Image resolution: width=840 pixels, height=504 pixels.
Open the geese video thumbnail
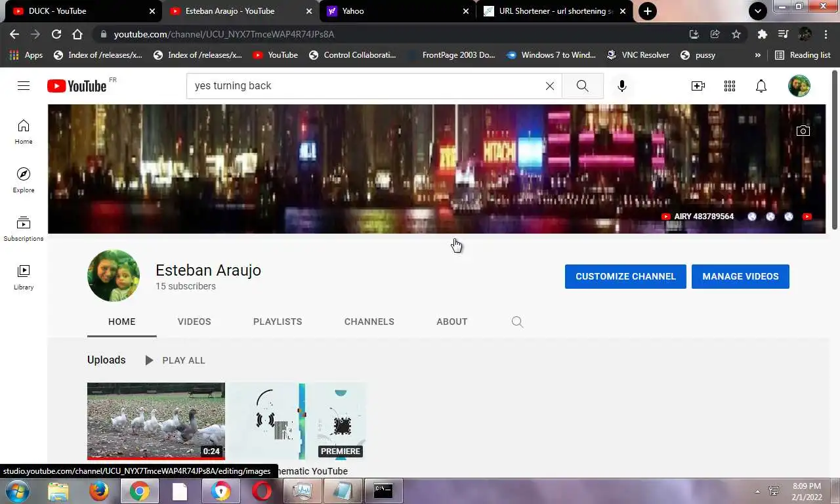tap(156, 421)
